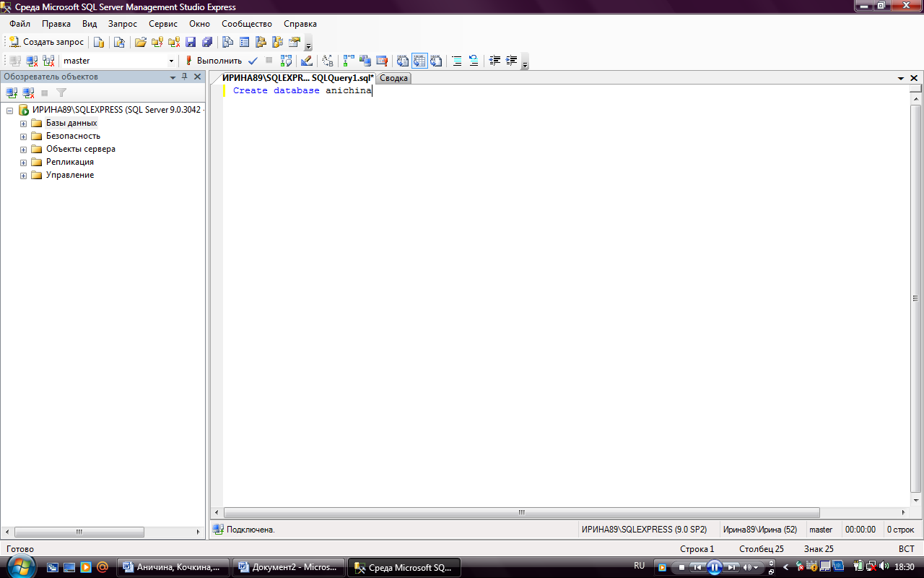Image resolution: width=924 pixels, height=578 pixels.
Task: Click the Summary window toolbar icon
Action: [244, 42]
